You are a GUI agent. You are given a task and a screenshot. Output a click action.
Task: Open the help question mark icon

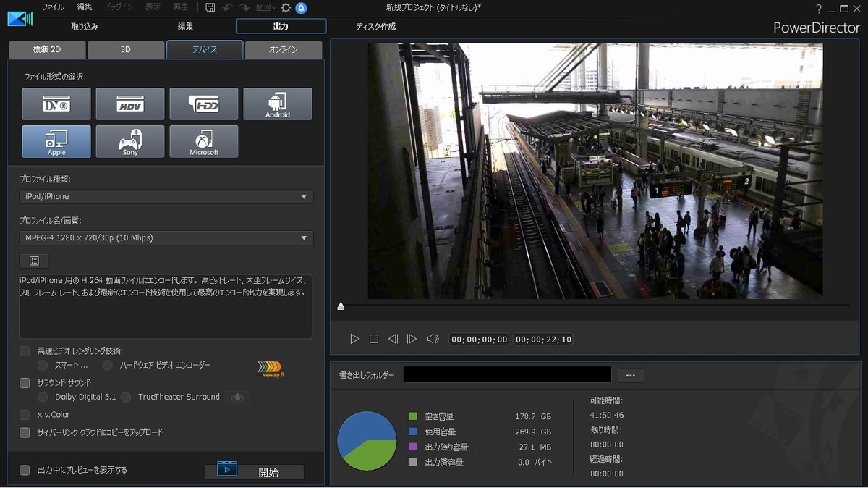click(x=819, y=8)
